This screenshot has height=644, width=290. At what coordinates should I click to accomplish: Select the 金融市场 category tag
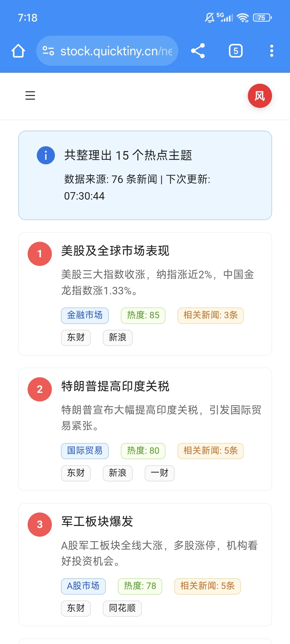85,316
